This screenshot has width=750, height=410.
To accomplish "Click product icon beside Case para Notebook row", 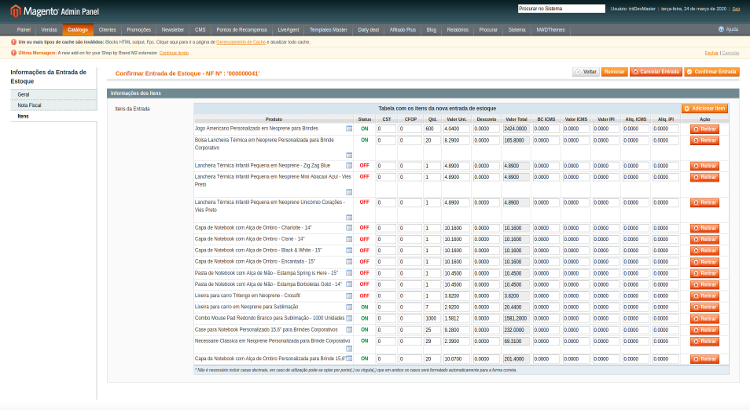I will point(349,330).
